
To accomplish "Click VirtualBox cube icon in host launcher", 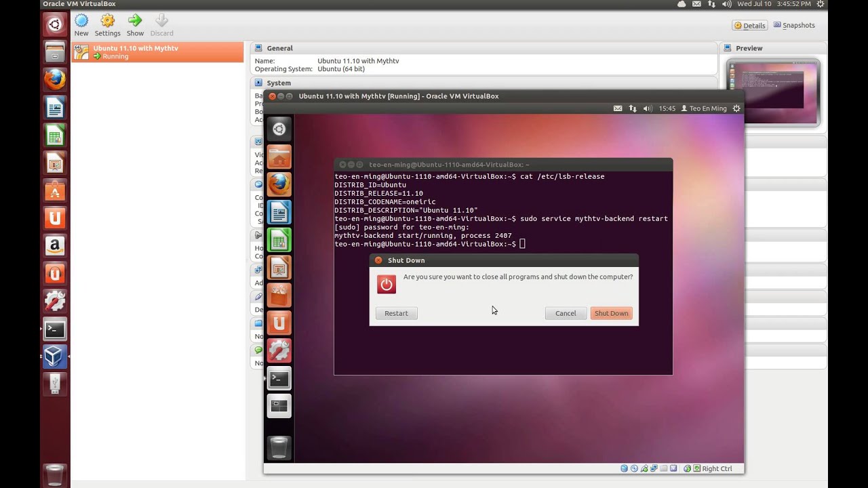I will pos(55,357).
